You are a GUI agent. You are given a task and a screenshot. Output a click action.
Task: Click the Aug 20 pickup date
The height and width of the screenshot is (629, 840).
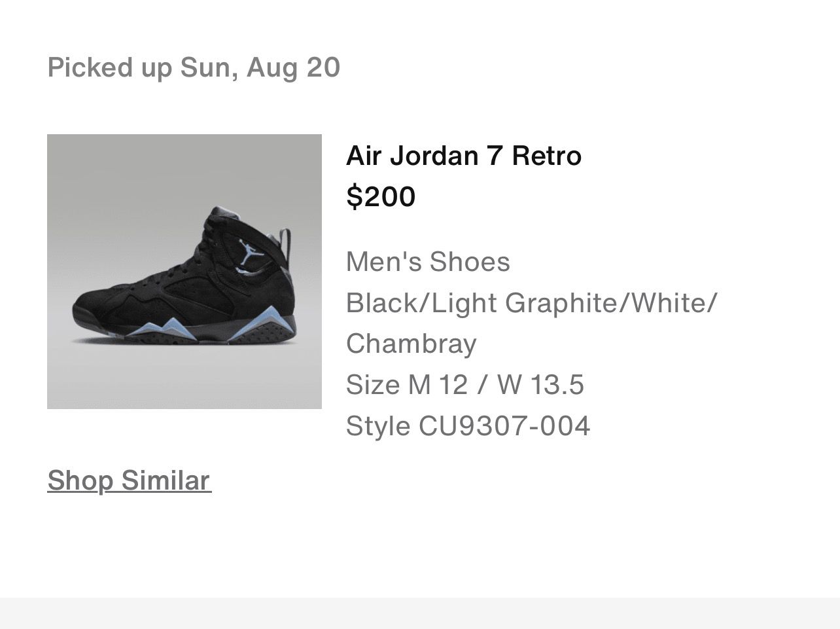point(293,67)
